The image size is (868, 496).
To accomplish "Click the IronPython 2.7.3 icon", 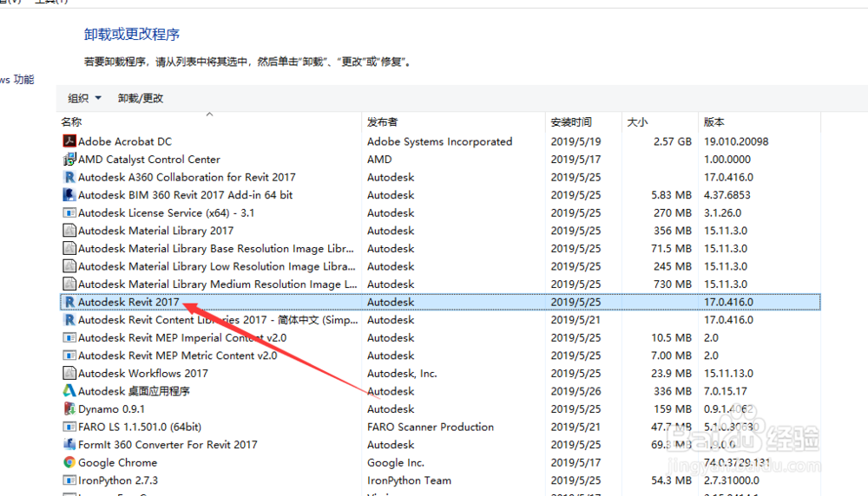I will 69,480.
